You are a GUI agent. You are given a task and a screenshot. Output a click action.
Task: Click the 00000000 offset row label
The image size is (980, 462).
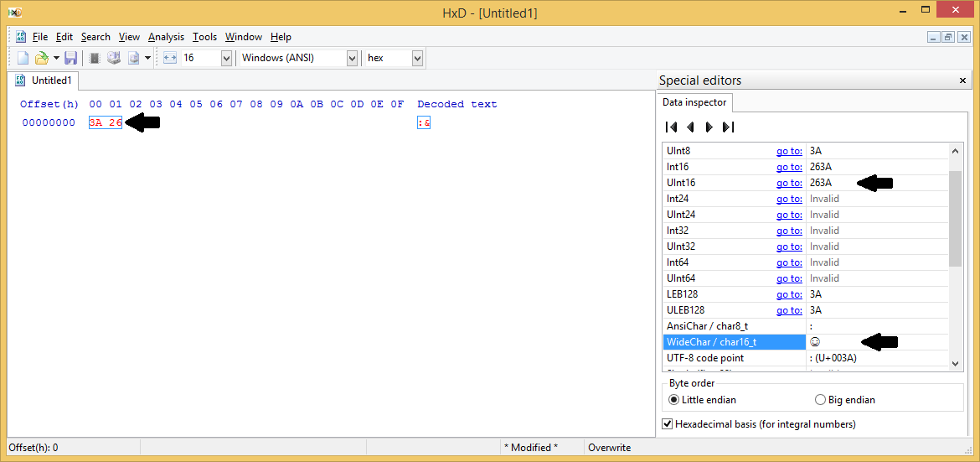pyautogui.click(x=49, y=122)
